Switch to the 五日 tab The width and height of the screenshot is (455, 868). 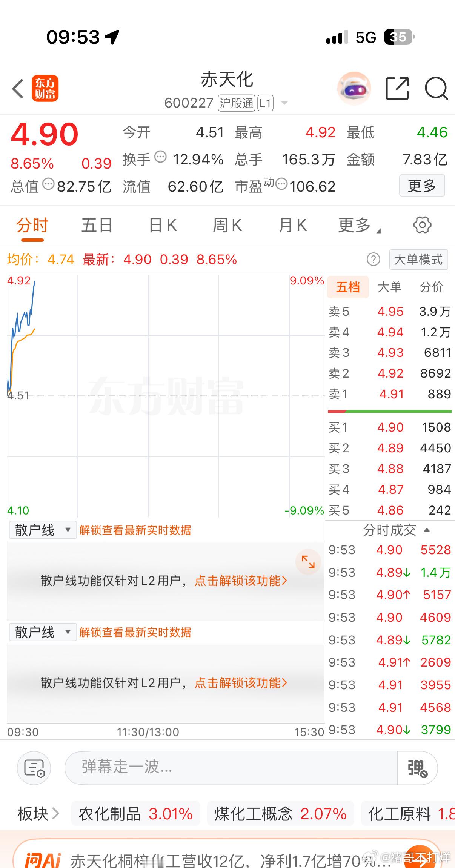97,226
